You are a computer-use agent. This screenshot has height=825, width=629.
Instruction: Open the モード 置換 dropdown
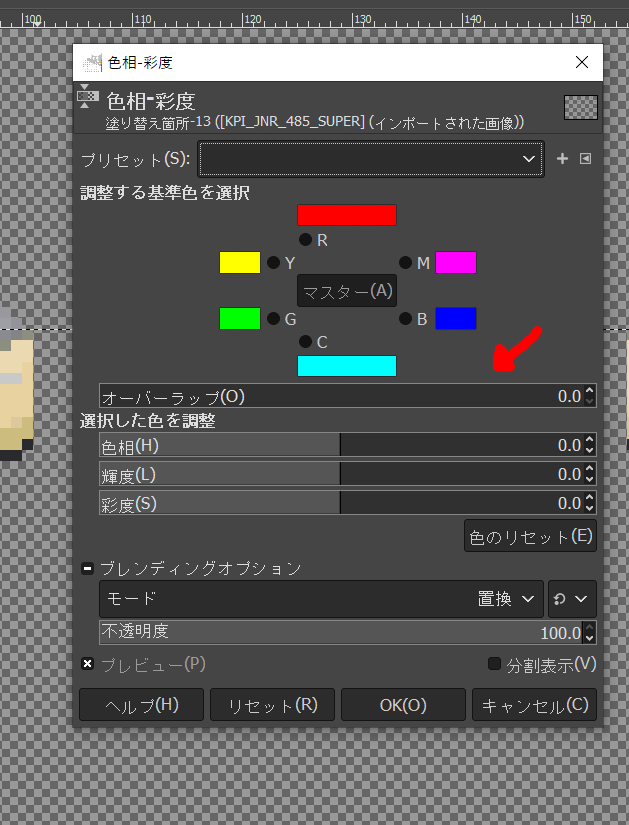click(x=321, y=599)
